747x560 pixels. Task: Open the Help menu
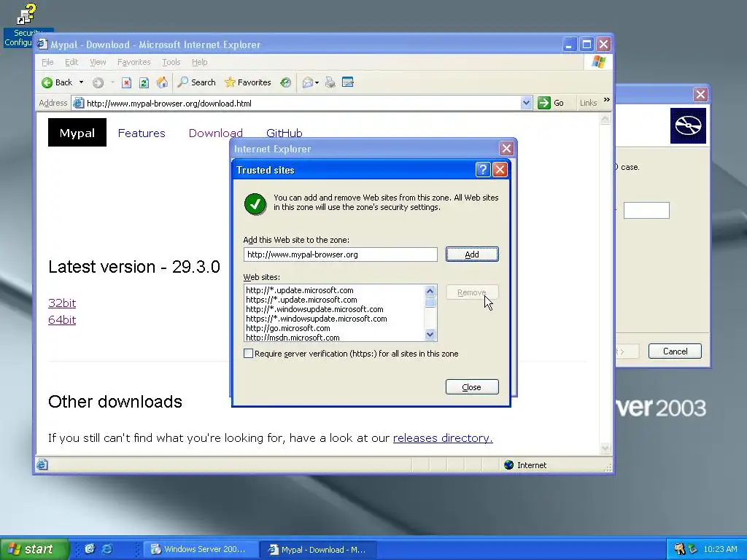pos(199,62)
